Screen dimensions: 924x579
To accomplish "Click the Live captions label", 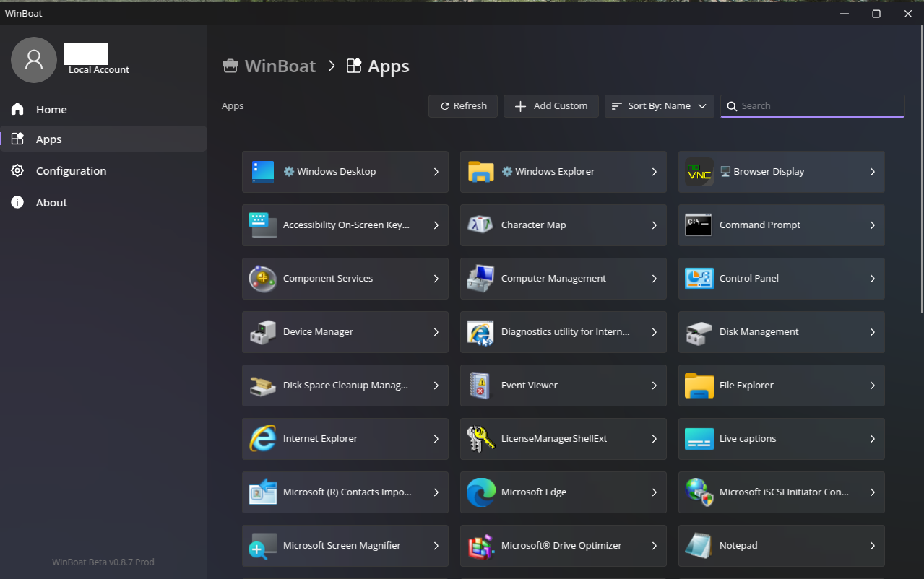I will (748, 439).
